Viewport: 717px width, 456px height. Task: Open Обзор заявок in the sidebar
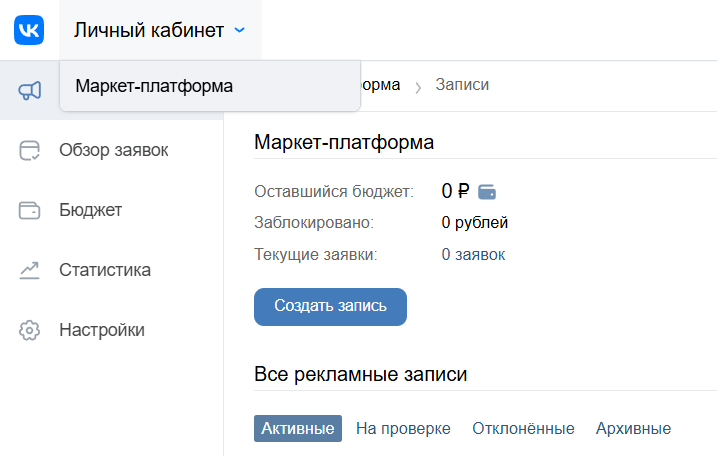(113, 151)
